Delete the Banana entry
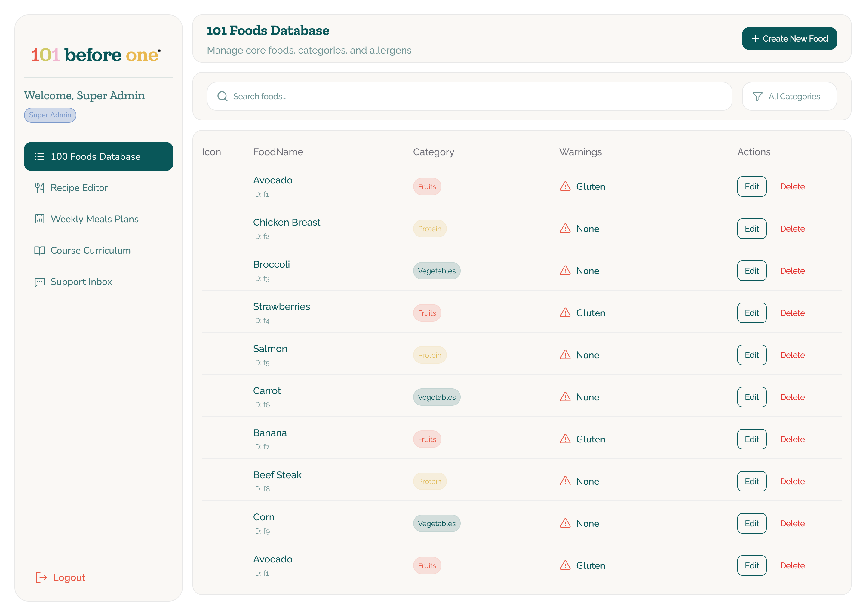This screenshot has width=866, height=616. pos(792,439)
